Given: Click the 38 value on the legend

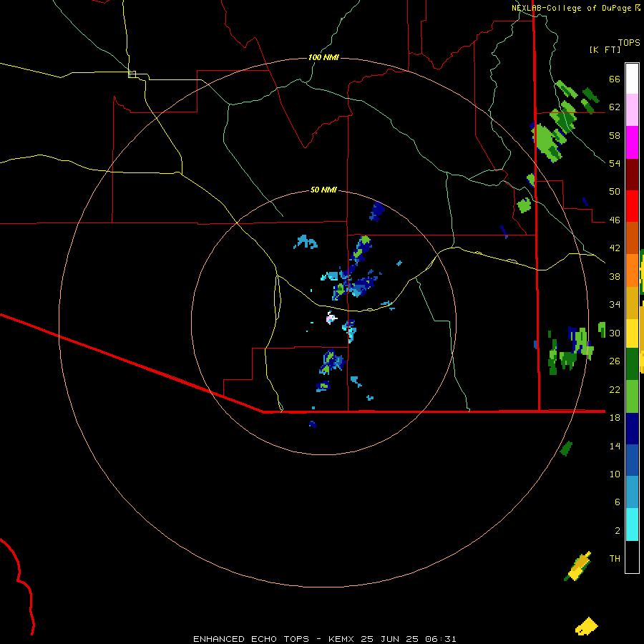Looking at the screenshot, I should (x=615, y=277).
